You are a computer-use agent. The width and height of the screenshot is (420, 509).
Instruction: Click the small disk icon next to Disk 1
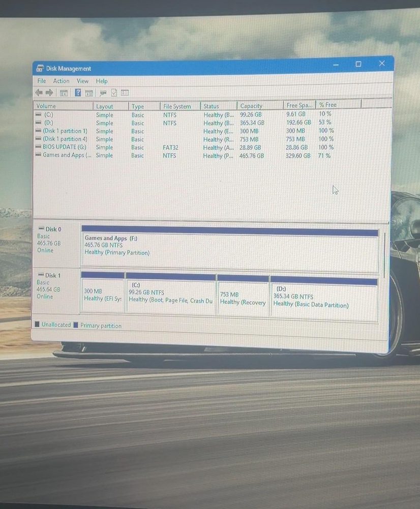(x=41, y=275)
